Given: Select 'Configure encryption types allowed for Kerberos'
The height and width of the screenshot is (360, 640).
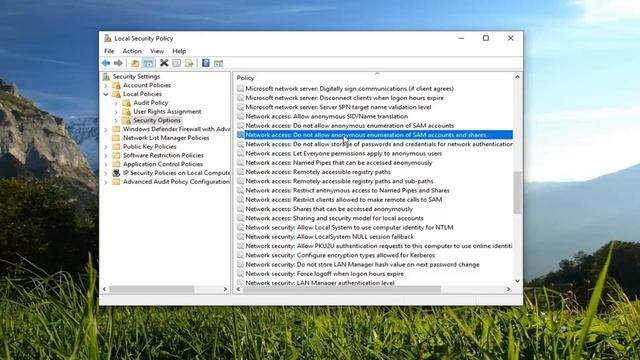Looking at the screenshot, I should coord(340,255).
